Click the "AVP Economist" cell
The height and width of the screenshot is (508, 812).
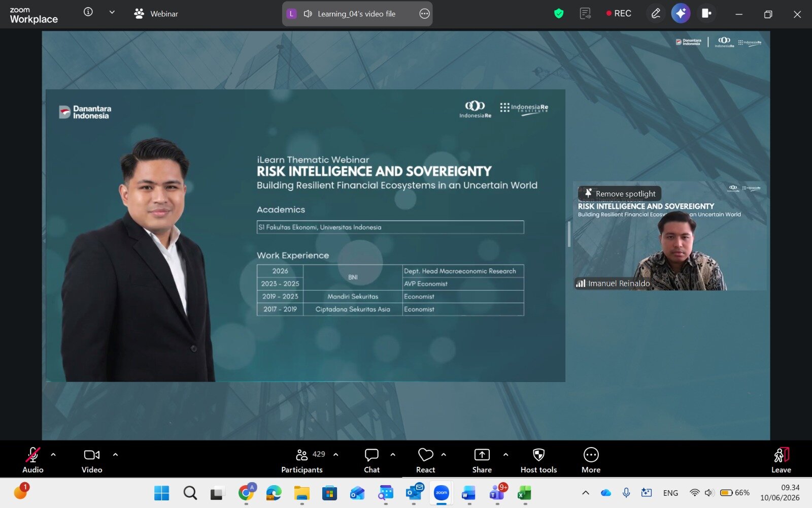click(463, 284)
